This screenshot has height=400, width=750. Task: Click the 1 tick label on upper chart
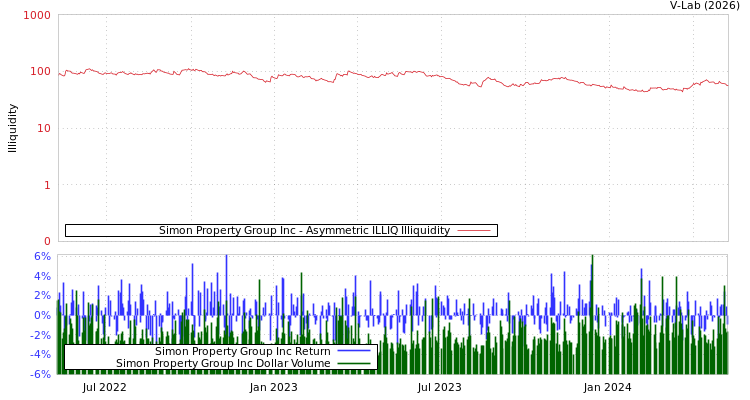click(x=47, y=185)
